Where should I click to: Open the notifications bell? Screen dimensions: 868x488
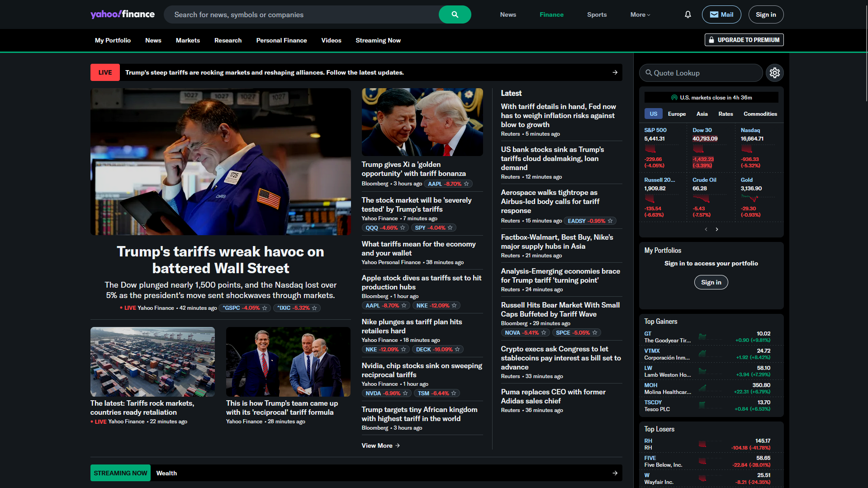pyautogui.click(x=688, y=14)
